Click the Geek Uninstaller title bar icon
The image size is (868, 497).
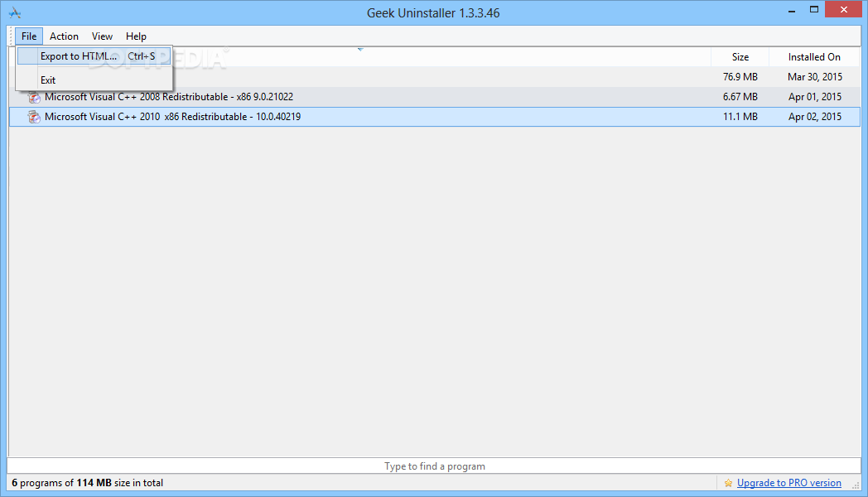15,12
